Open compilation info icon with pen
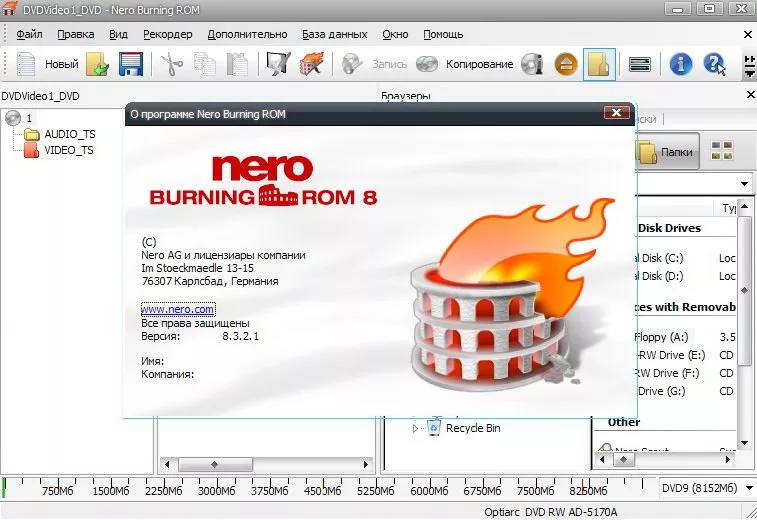Viewport: 757px width, 520px height. 278,64
